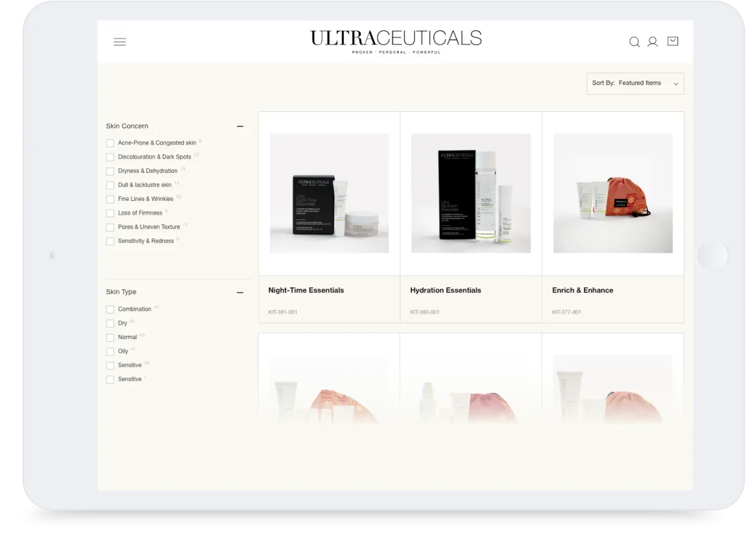Click the Hydration Essentials title
The image size is (756, 538).
[x=445, y=290]
